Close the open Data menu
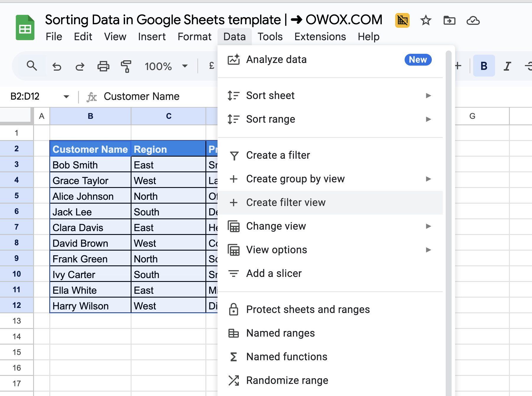532x396 pixels. click(x=234, y=37)
